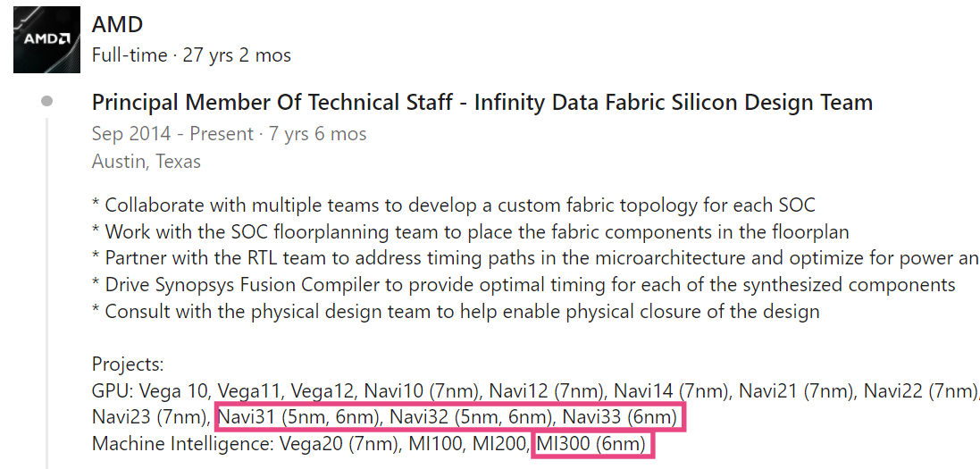The image size is (980, 469).
Task: Click the physical design team bullet line
Action: pos(456,312)
